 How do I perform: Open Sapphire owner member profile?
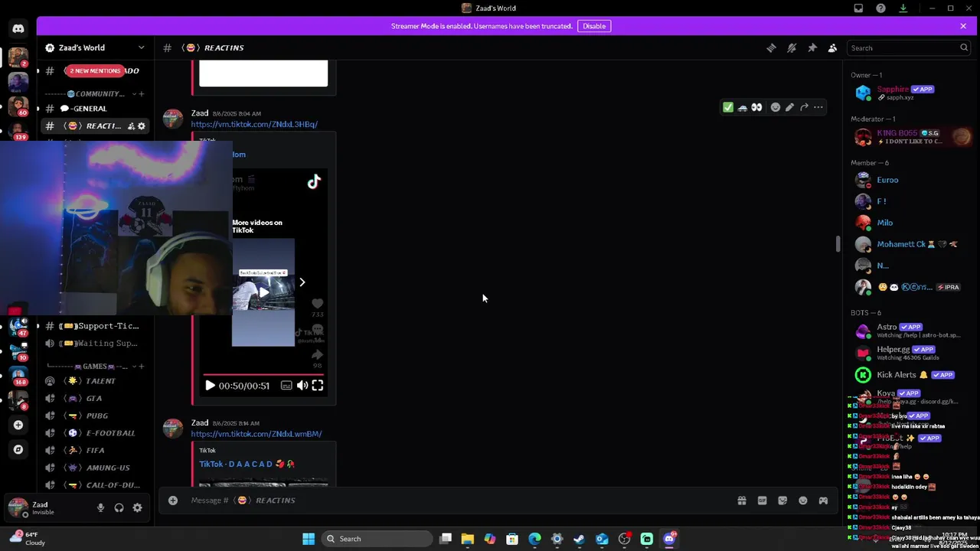pos(910,93)
